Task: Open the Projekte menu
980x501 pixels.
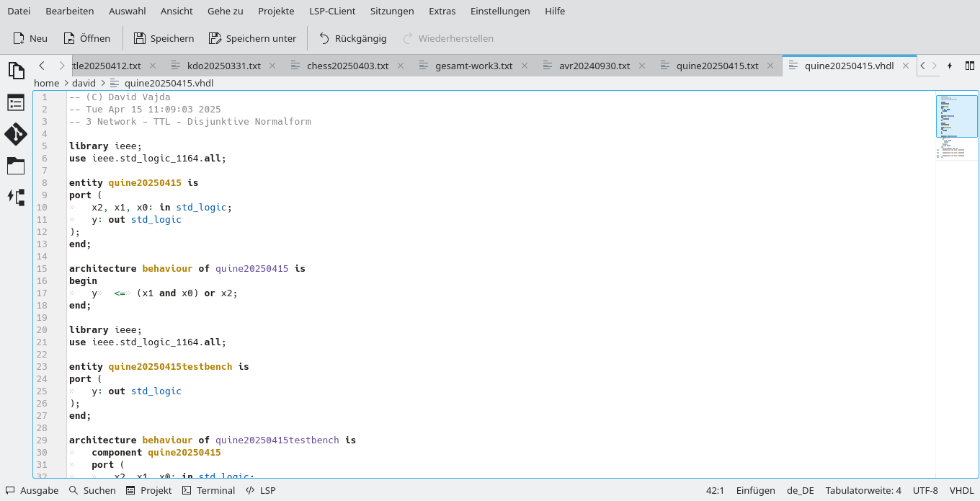Action: point(276,11)
